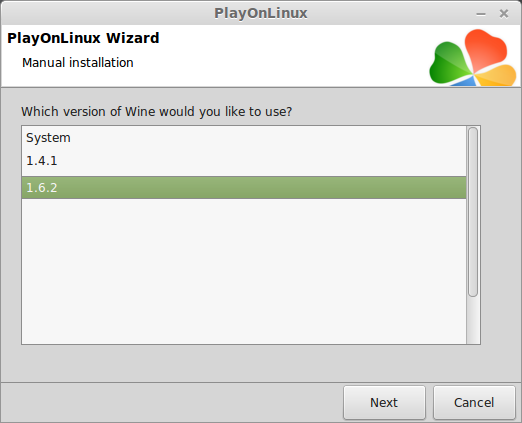Close the PlayOnLinux wizard window
This screenshot has width=522, height=423.
(x=504, y=14)
